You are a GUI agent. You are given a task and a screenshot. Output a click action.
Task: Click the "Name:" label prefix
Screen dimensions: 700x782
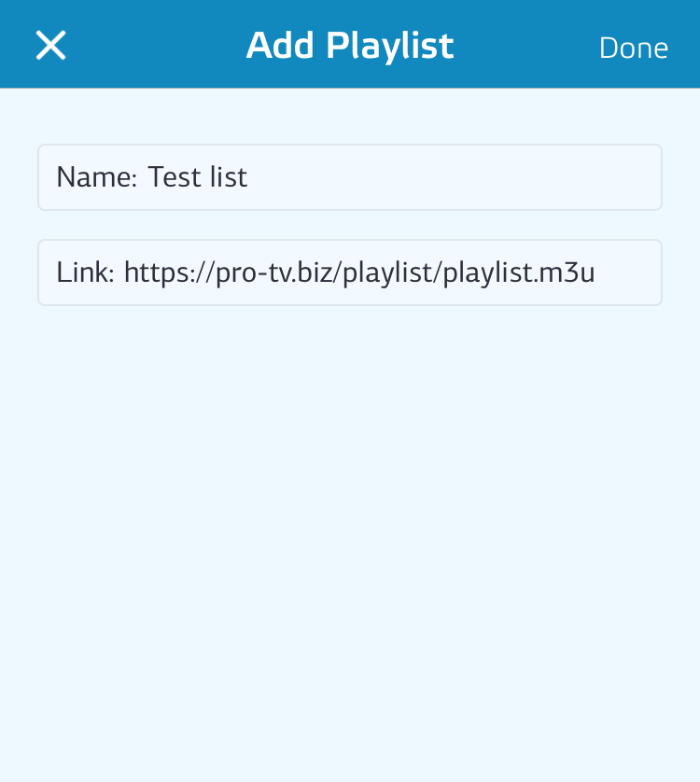tap(96, 177)
